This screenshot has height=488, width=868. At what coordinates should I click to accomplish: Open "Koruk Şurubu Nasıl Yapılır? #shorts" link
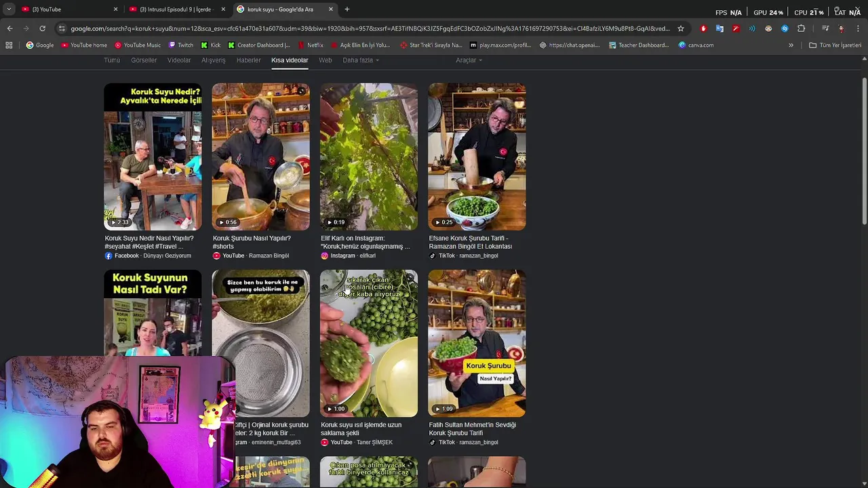[x=252, y=242]
